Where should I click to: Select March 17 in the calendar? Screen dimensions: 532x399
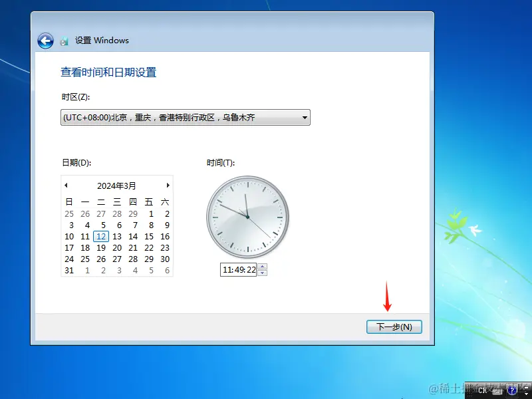(x=69, y=248)
